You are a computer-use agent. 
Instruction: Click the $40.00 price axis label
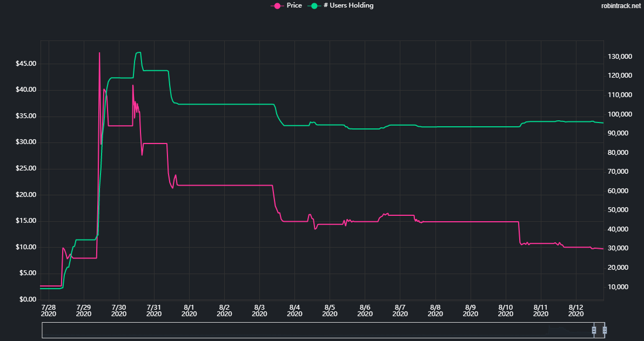click(x=26, y=90)
